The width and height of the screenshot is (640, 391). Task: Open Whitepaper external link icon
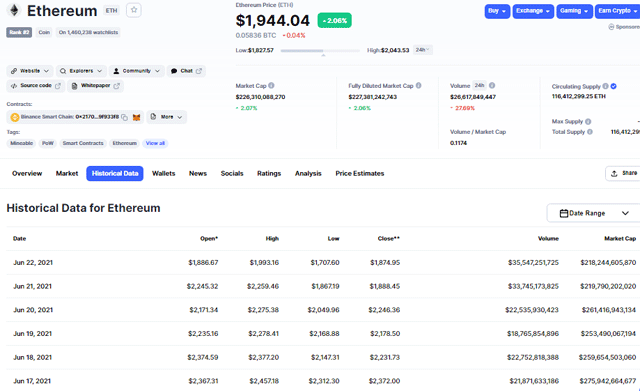pyautogui.click(x=116, y=86)
